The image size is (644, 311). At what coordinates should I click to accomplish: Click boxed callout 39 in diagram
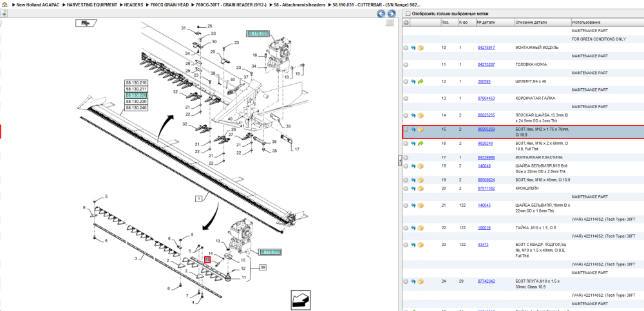click(263, 267)
